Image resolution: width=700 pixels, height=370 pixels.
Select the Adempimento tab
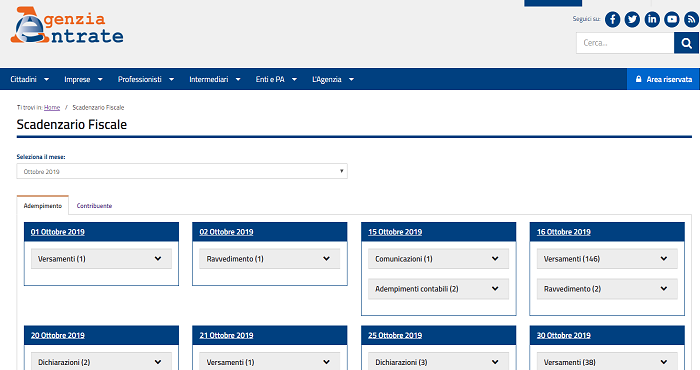pos(43,206)
